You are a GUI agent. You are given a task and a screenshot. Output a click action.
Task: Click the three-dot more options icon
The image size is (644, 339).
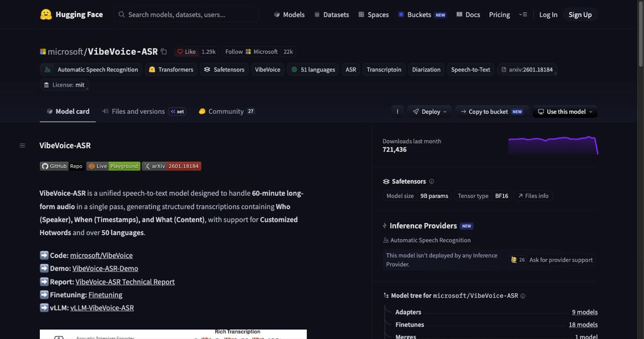point(397,112)
